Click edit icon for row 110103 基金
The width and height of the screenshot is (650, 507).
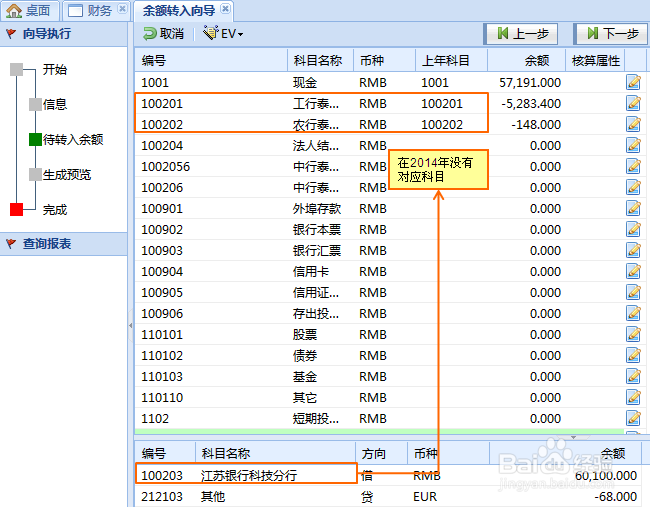click(x=633, y=376)
